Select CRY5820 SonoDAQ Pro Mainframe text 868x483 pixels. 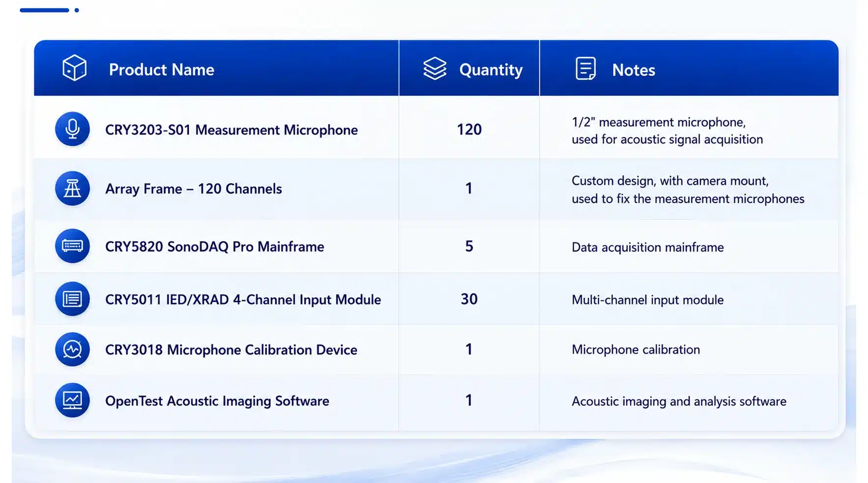pos(215,246)
